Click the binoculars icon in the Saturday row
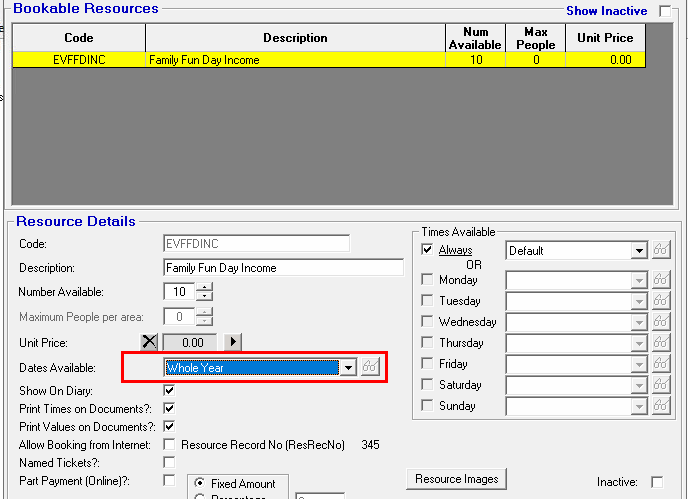 coord(661,385)
